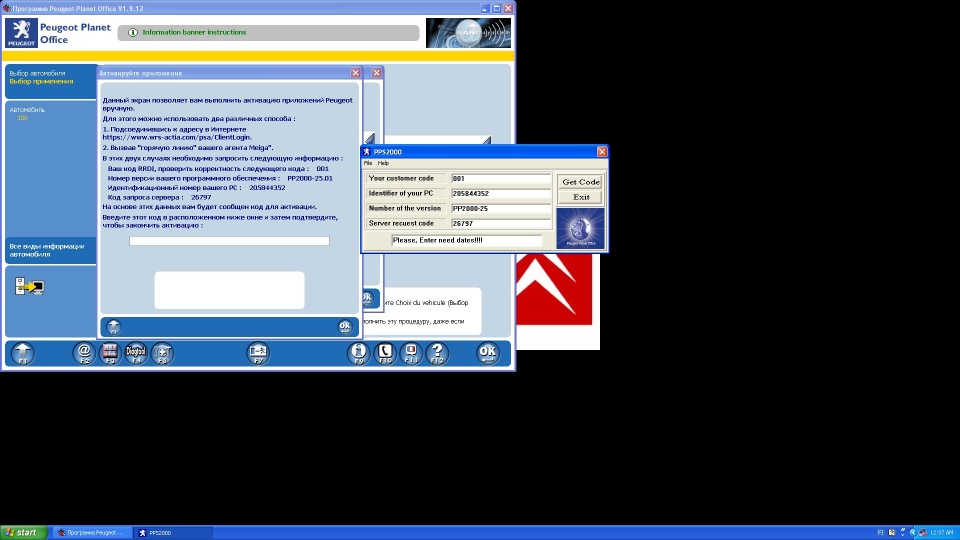
Task: Close the activation dialog window
Action: point(356,73)
